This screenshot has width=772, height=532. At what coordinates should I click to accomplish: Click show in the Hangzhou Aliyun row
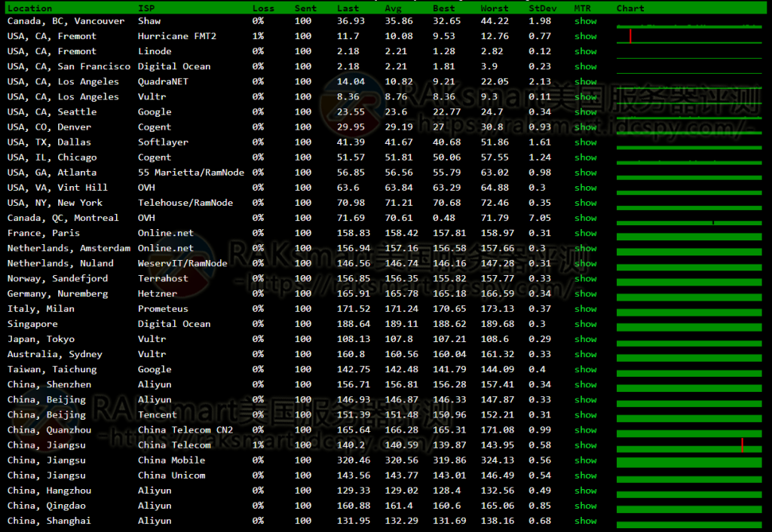(x=585, y=491)
